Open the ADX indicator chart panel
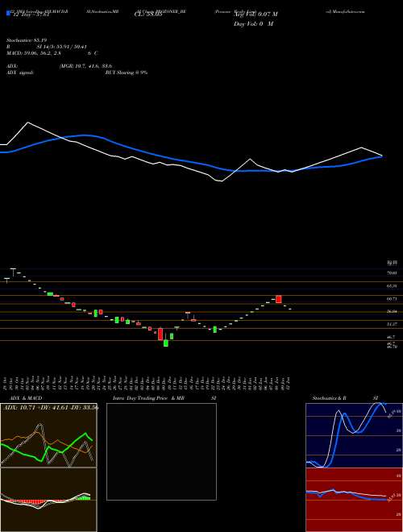 click(48, 435)
